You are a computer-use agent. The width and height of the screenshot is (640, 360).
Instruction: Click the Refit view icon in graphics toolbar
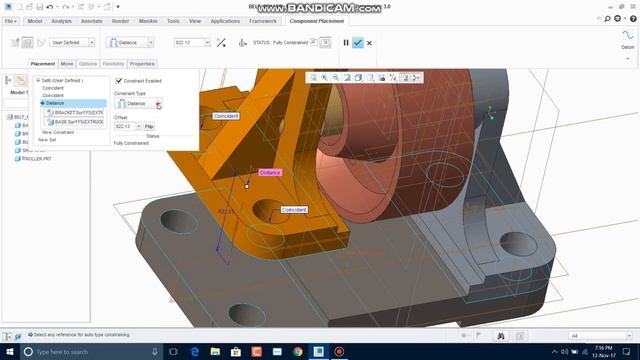[313, 78]
